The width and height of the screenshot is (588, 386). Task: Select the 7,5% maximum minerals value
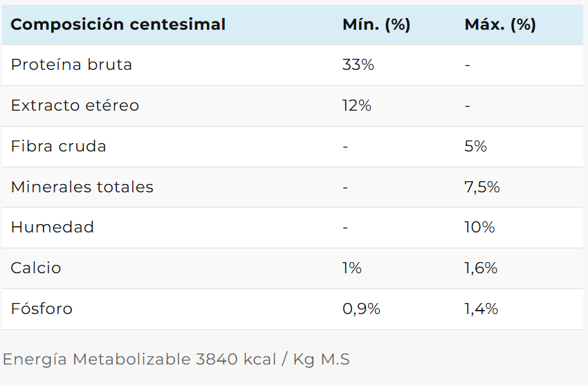point(481,187)
